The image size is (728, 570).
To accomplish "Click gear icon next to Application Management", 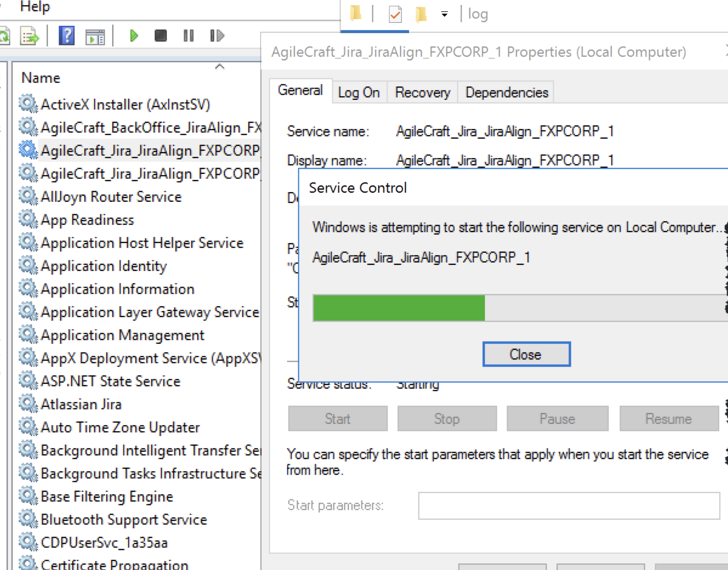I will pyautogui.click(x=28, y=334).
